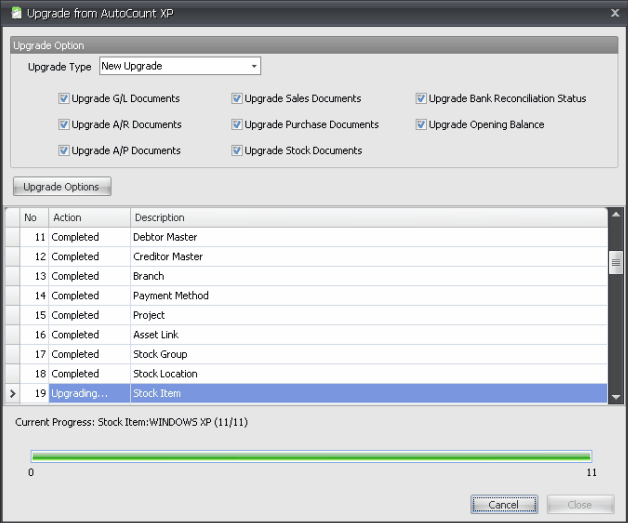Click the green progress bar
Screen dimensions: 628x523
[311, 456]
